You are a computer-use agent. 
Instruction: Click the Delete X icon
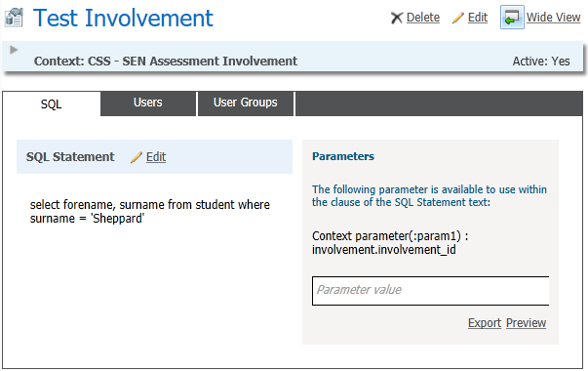point(396,18)
